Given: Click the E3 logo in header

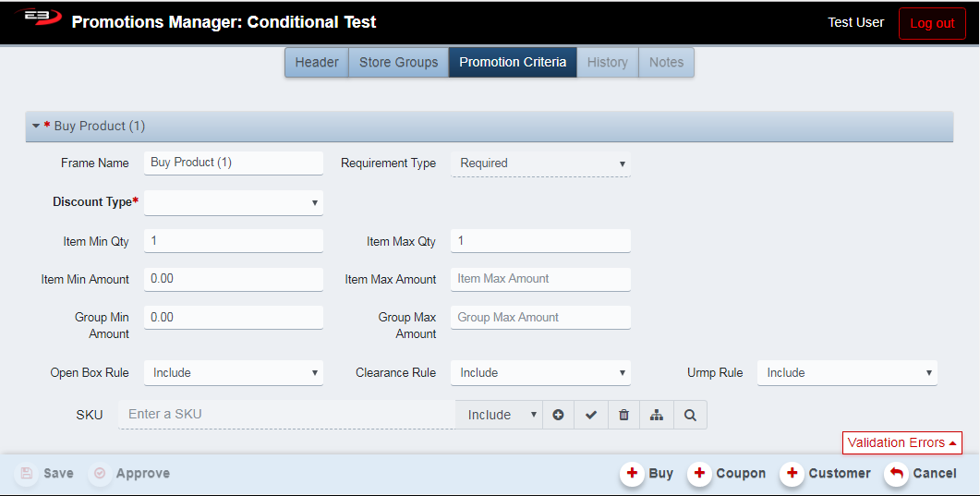Looking at the screenshot, I should click(37, 19).
